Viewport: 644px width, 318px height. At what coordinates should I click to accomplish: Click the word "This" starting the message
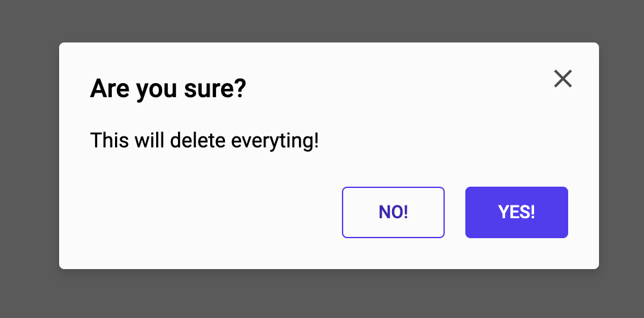109,140
